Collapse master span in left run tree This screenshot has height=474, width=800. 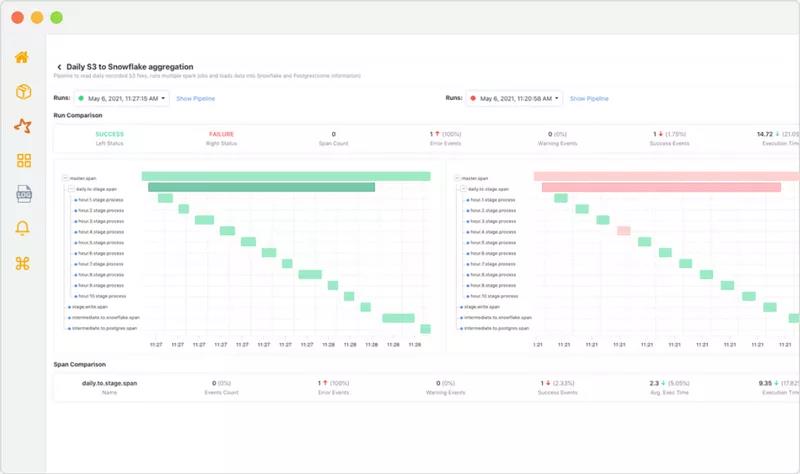pos(65,178)
